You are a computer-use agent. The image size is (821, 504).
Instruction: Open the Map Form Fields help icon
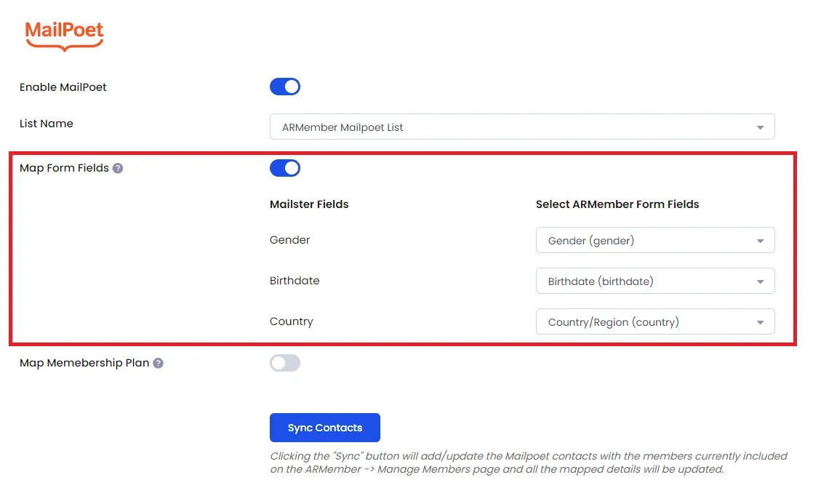point(118,168)
